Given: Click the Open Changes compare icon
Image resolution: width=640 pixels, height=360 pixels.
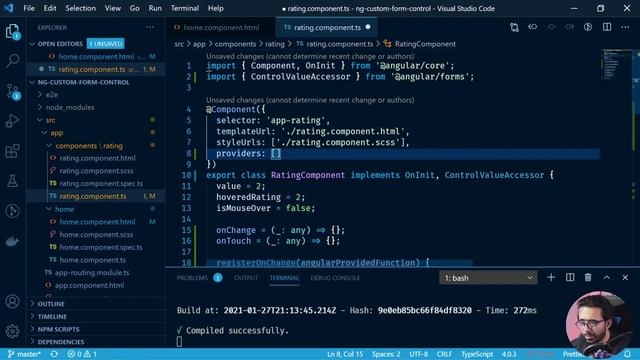Looking at the screenshot, I should pos(514,27).
